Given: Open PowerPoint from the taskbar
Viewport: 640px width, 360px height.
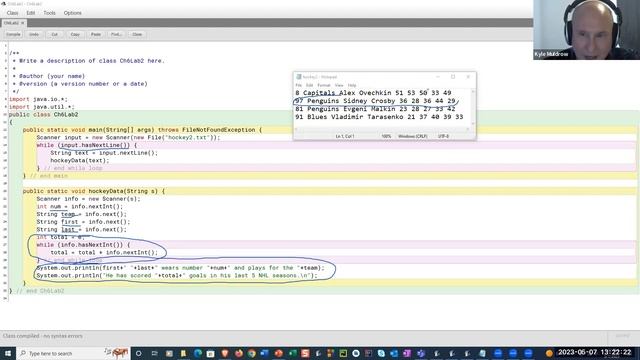Looking at the screenshot, I should tap(279, 353).
